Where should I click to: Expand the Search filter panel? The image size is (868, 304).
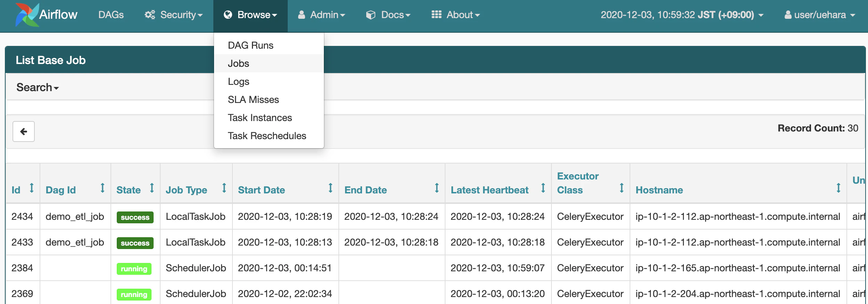(38, 87)
